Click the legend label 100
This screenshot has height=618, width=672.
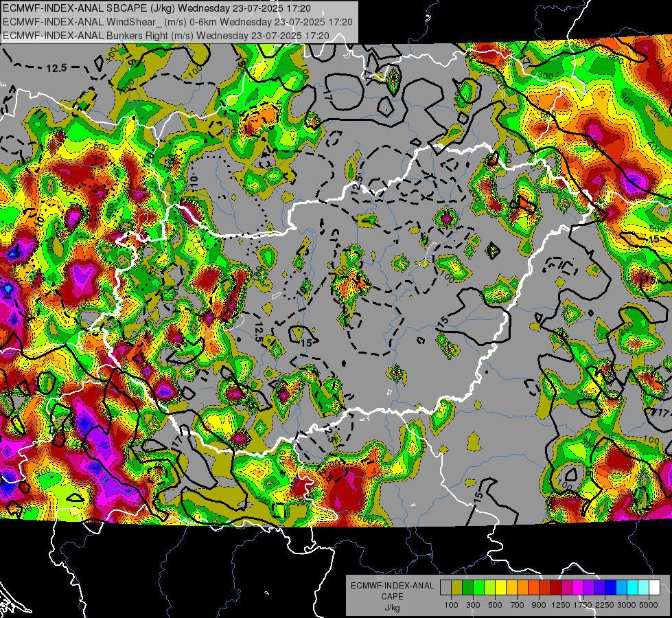point(451,605)
